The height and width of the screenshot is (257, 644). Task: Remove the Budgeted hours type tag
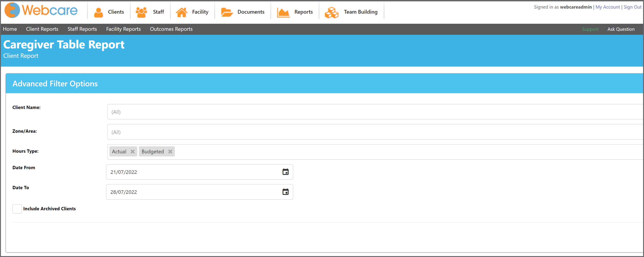tap(170, 152)
